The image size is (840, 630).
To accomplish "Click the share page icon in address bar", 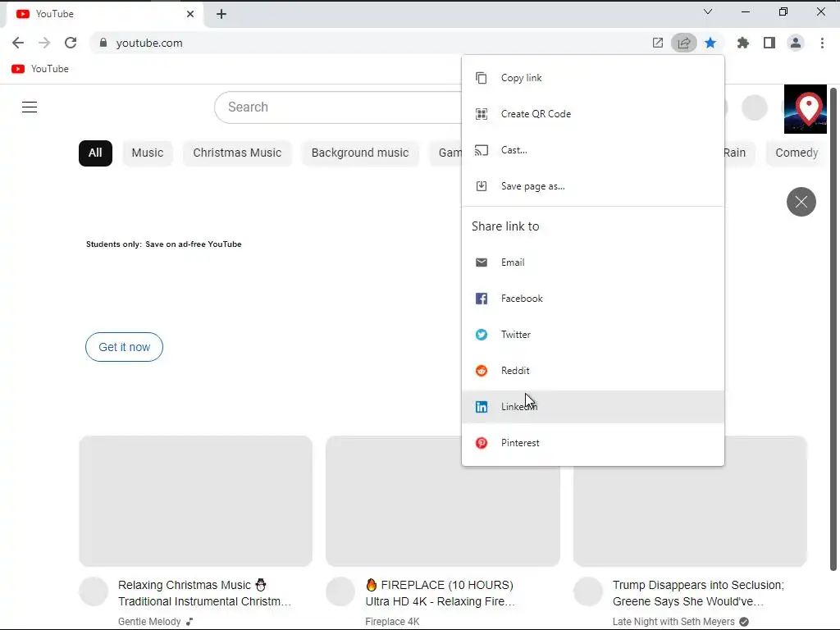I will 684,43.
